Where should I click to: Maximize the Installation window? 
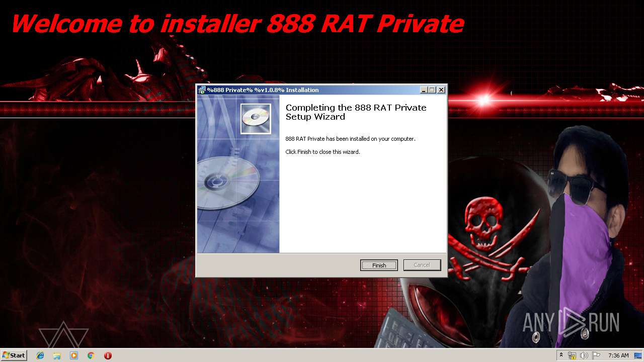pos(432,90)
